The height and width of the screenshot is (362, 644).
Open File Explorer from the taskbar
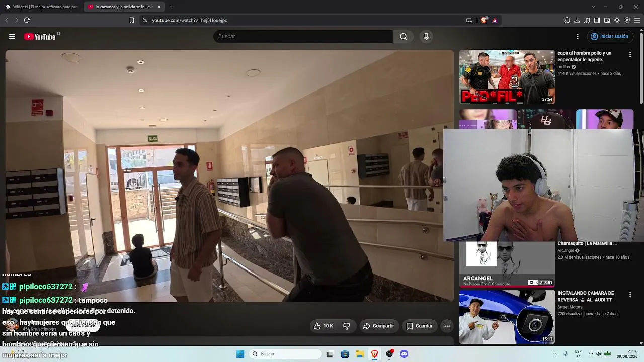pos(360,354)
